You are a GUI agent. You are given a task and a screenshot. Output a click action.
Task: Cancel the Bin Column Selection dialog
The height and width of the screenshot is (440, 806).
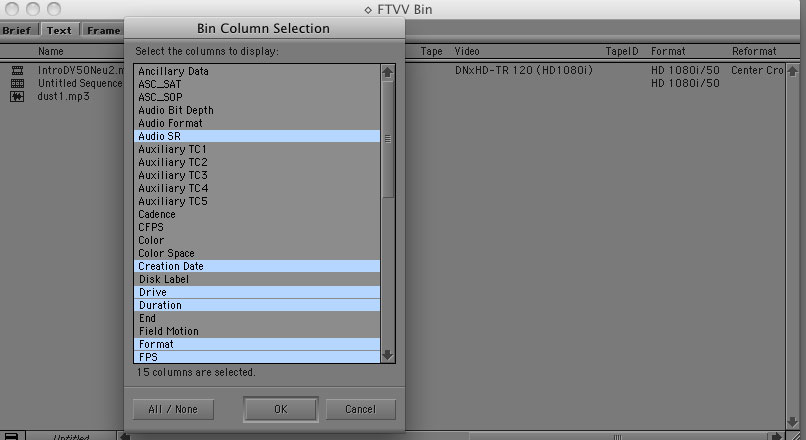(x=360, y=409)
